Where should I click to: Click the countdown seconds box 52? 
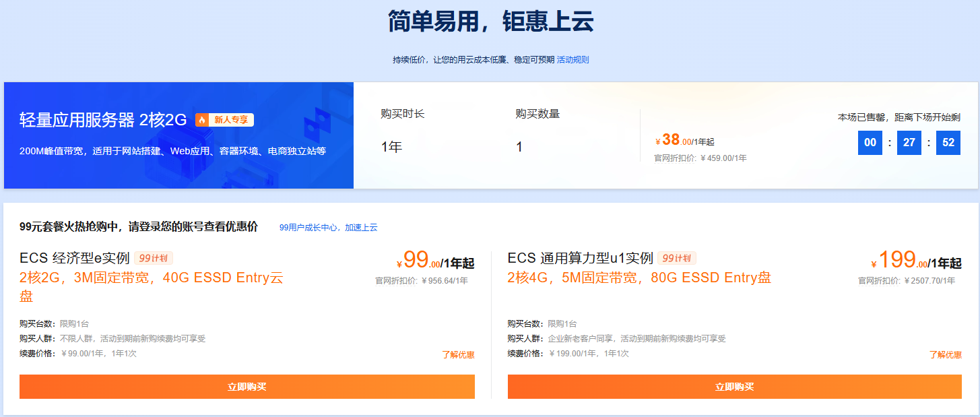[x=948, y=143]
